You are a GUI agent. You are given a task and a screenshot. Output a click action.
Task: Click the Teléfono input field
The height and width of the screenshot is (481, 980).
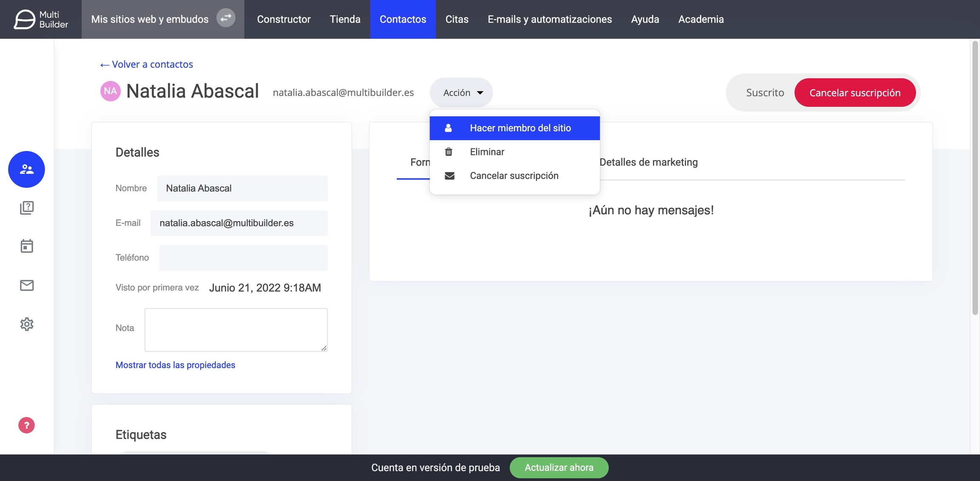click(243, 258)
